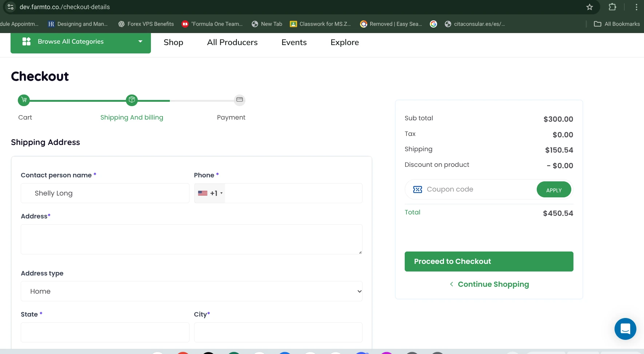Open the Google bookmark icon
The width and height of the screenshot is (644, 354).
click(433, 24)
